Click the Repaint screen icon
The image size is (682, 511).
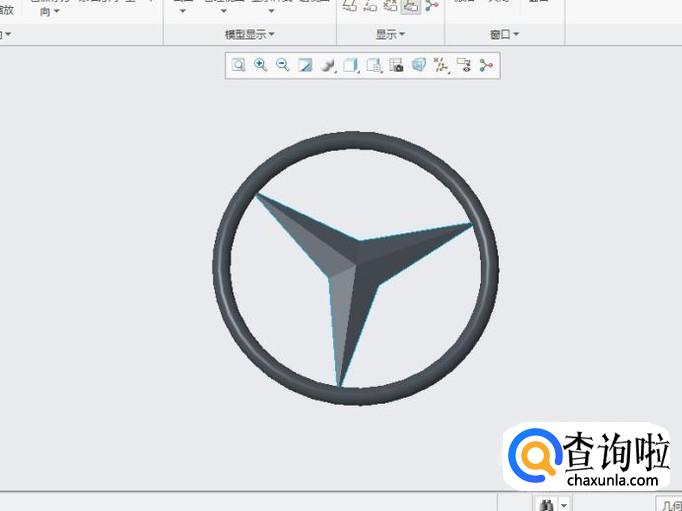[305, 66]
